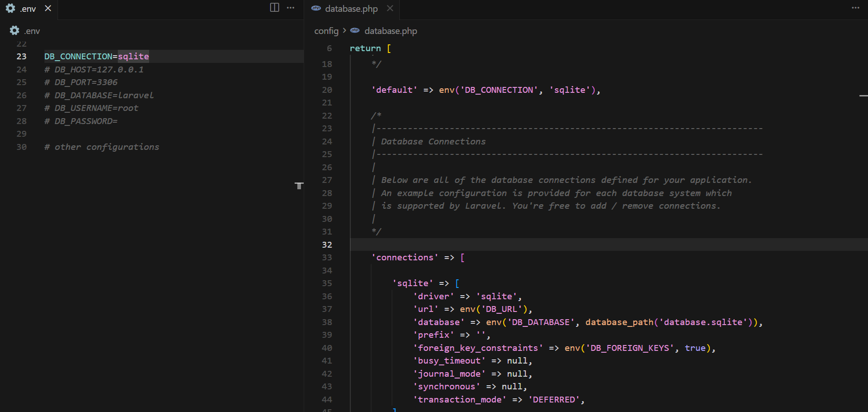Open More Actions menu in left editor group
This screenshot has height=412, width=868.
pyautogui.click(x=291, y=8)
